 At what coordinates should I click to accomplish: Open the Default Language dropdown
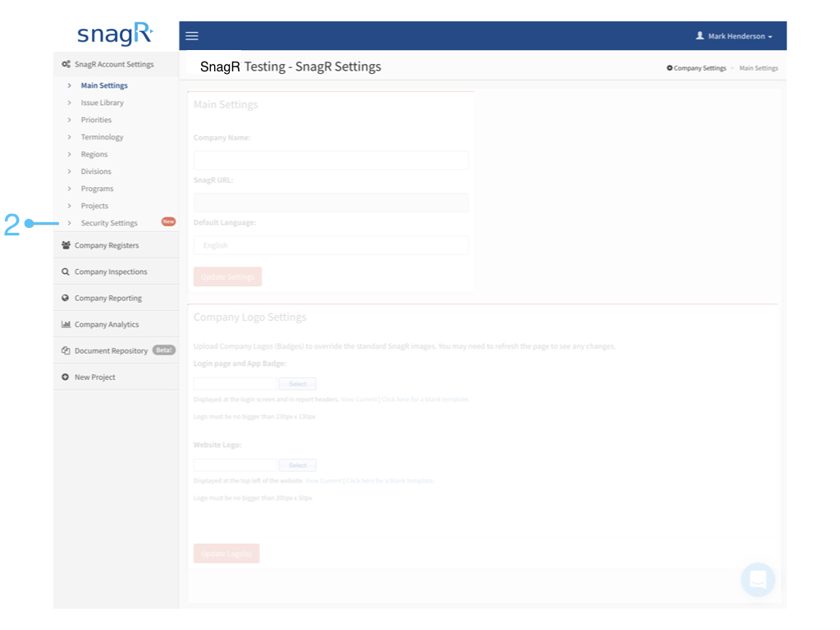[x=331, y=244]
